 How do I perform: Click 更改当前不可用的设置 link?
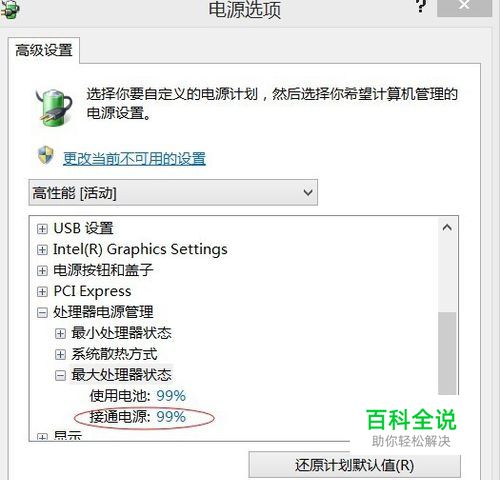[x=134, y=159]
